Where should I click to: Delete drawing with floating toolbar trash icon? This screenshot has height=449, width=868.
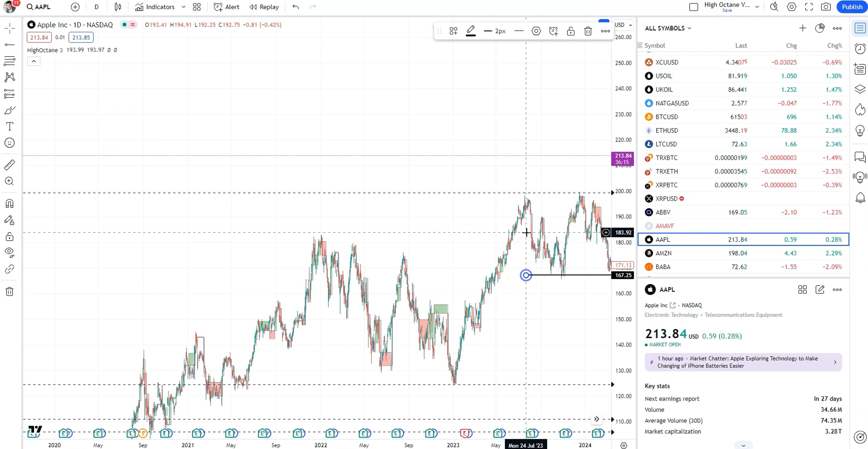[x=588, y=31]
